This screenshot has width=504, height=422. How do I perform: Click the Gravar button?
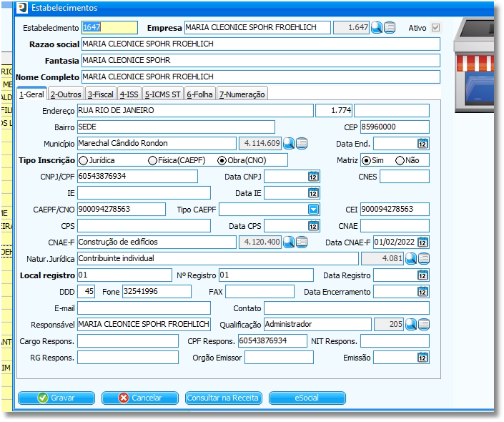click(56, 398)
